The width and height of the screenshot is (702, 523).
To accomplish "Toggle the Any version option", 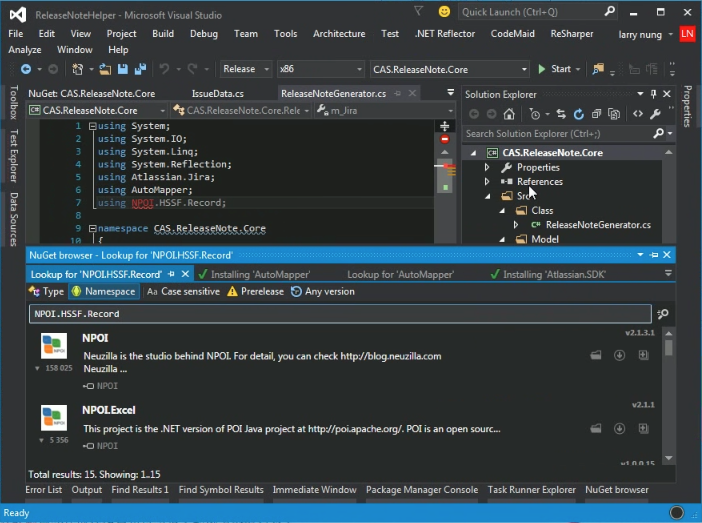I will [322, 292].
